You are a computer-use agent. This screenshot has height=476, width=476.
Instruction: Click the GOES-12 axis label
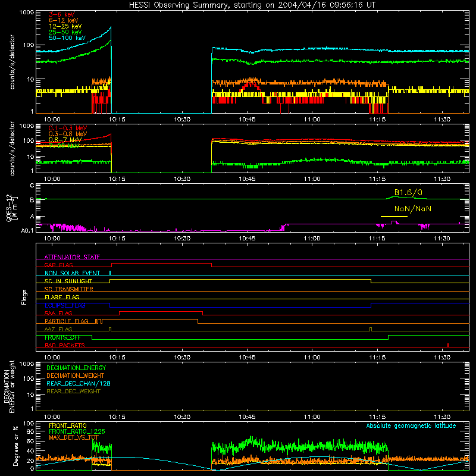(11, 208)
